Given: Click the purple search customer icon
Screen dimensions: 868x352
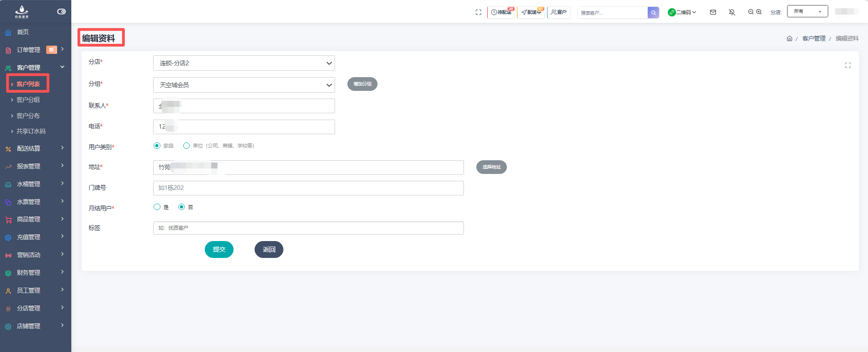Looking at the screenshot, I should tap(653, 13).
